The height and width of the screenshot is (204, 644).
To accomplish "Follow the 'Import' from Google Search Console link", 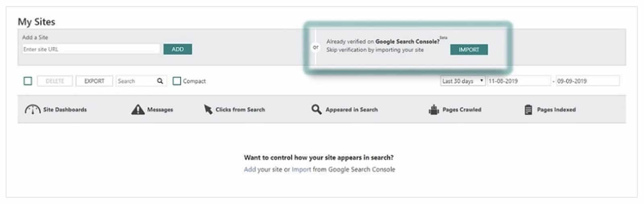I will pos(301,169).
